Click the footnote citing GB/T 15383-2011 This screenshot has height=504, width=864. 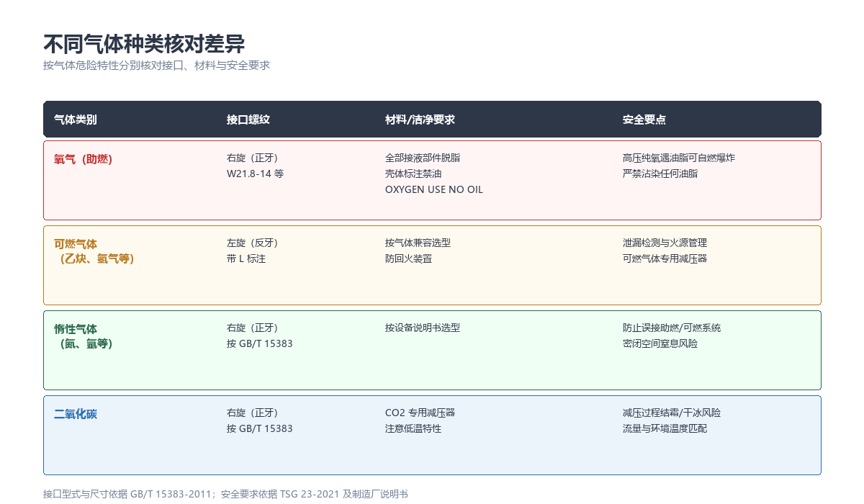[225, 494]
